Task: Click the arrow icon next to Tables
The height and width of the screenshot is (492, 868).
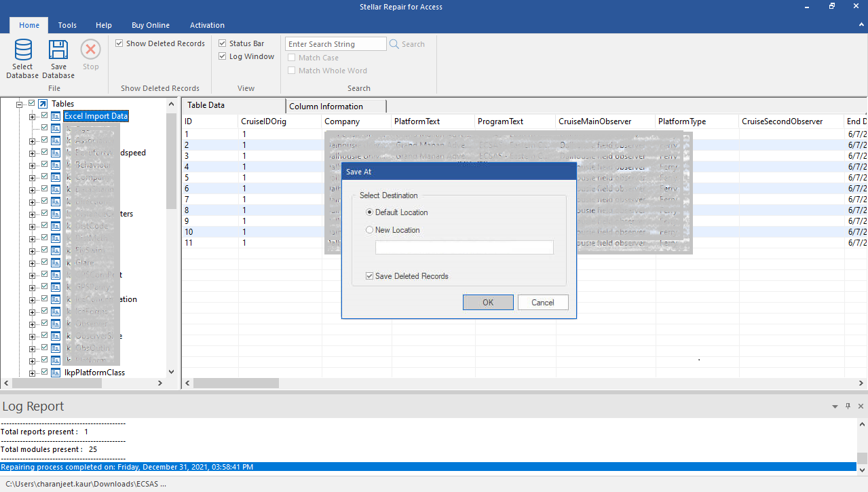Action: (43, 104)
